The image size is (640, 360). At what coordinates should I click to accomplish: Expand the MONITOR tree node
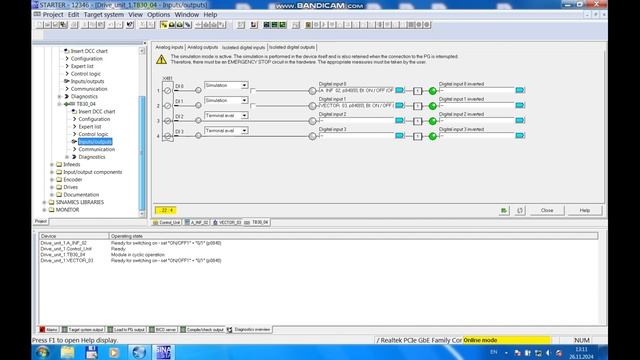44,210
